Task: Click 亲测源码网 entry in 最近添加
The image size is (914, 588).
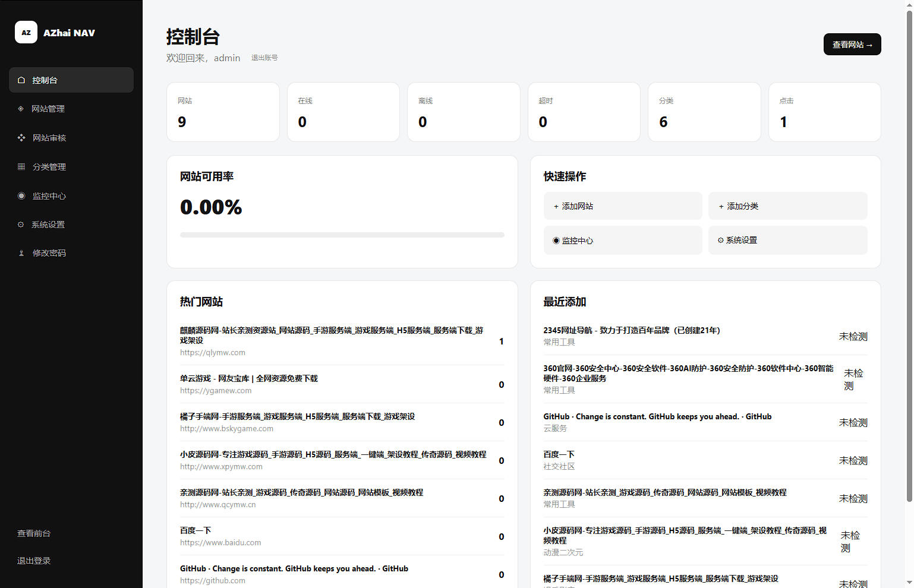Action: [x=665, y=492]
